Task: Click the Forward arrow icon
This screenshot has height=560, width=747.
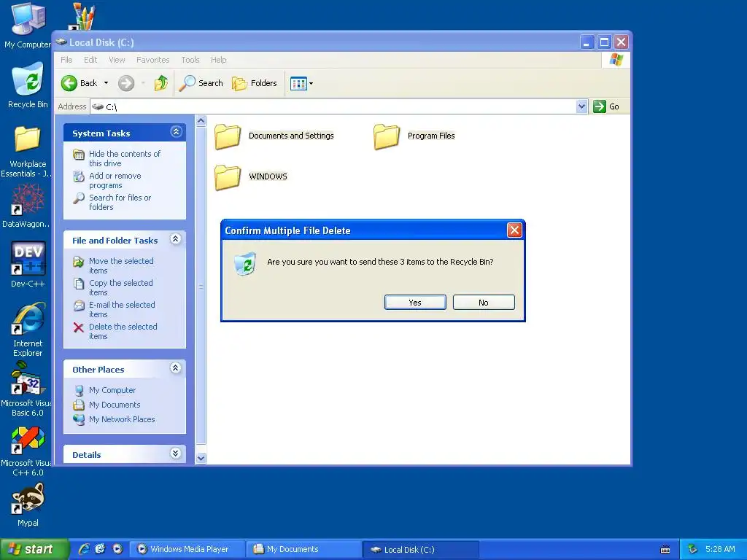Action: [x=126, y=83]
